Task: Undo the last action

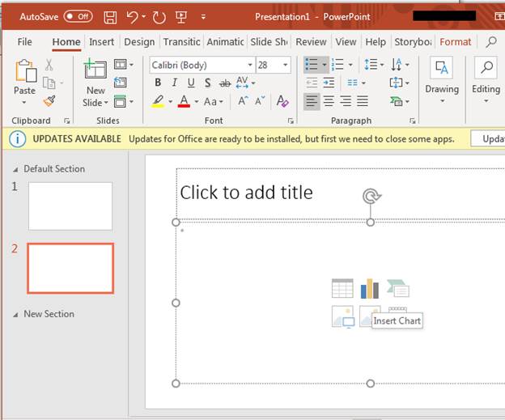Action: coord(132,17)
